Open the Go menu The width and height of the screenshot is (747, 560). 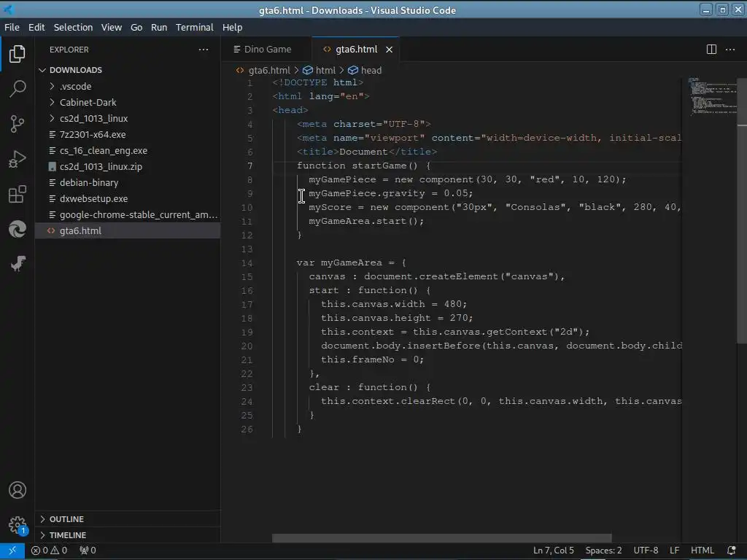pos(136,27)
